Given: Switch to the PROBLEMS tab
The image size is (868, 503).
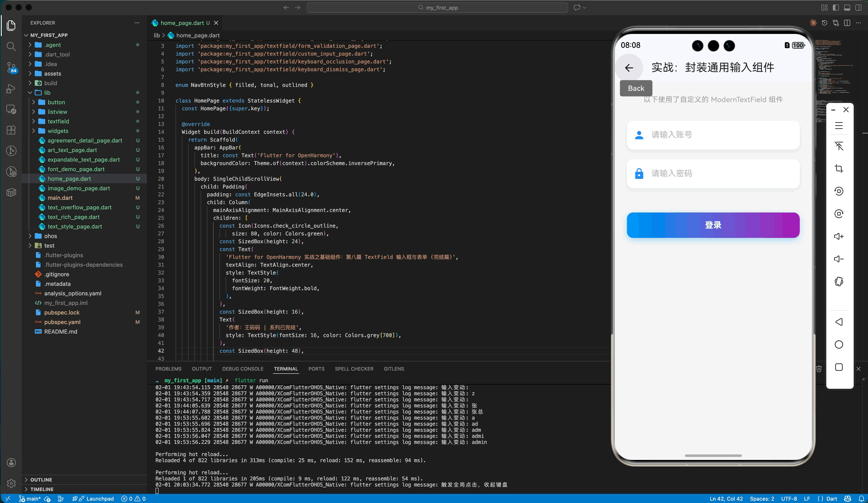Looking at the screenshot, I should point(168,369).
